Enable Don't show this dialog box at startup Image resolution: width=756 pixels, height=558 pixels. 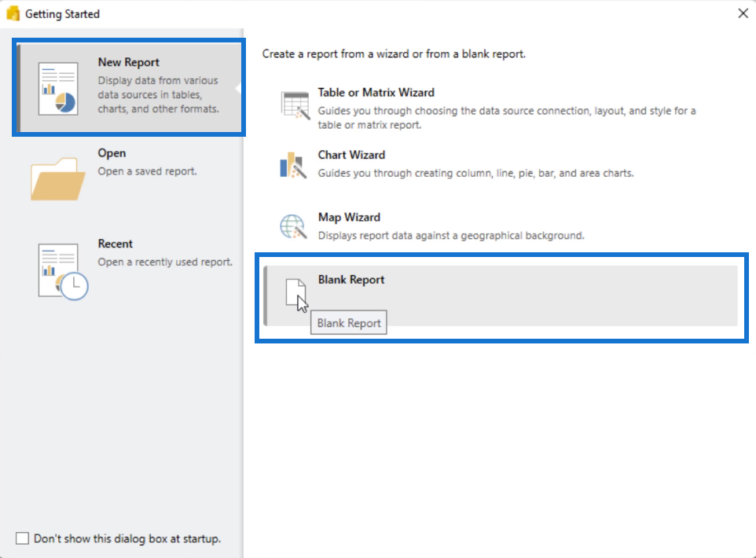click(x=22, y=538)
